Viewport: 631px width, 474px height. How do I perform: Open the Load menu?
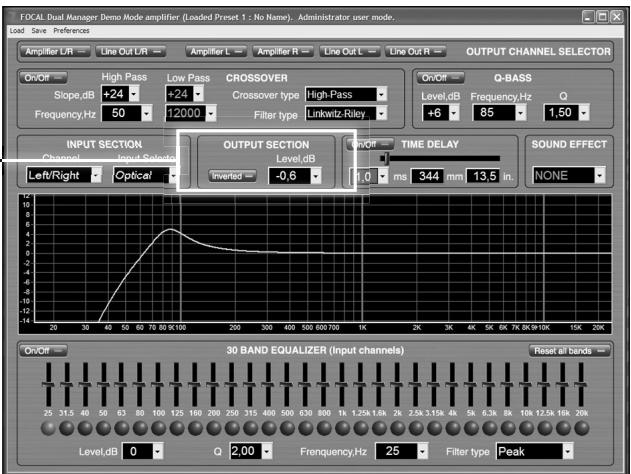(x=17, y=31)
